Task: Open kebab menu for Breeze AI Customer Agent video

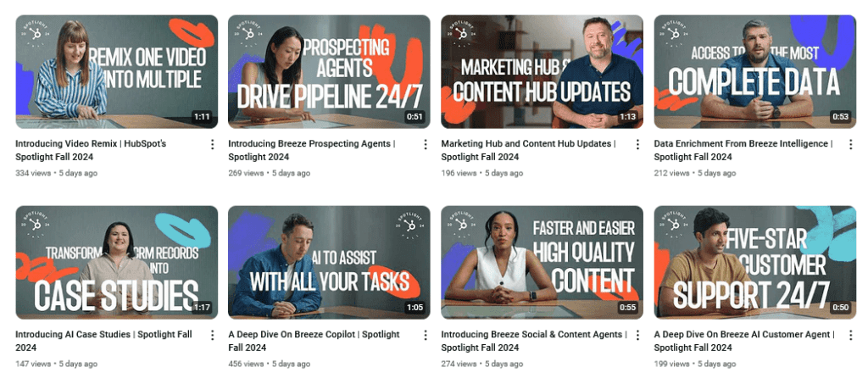Action: [x=851, y=335]
